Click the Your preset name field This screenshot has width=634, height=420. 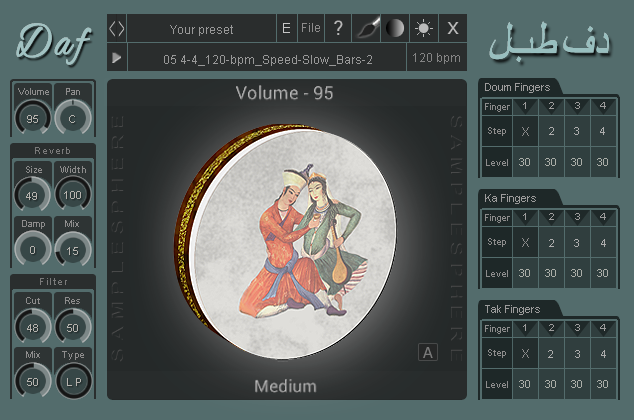(201, 29)
